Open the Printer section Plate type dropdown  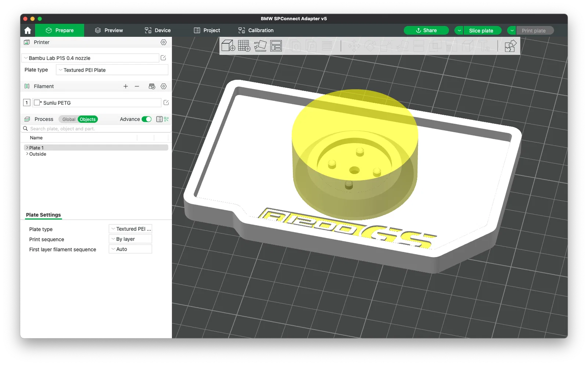(112, 70)
